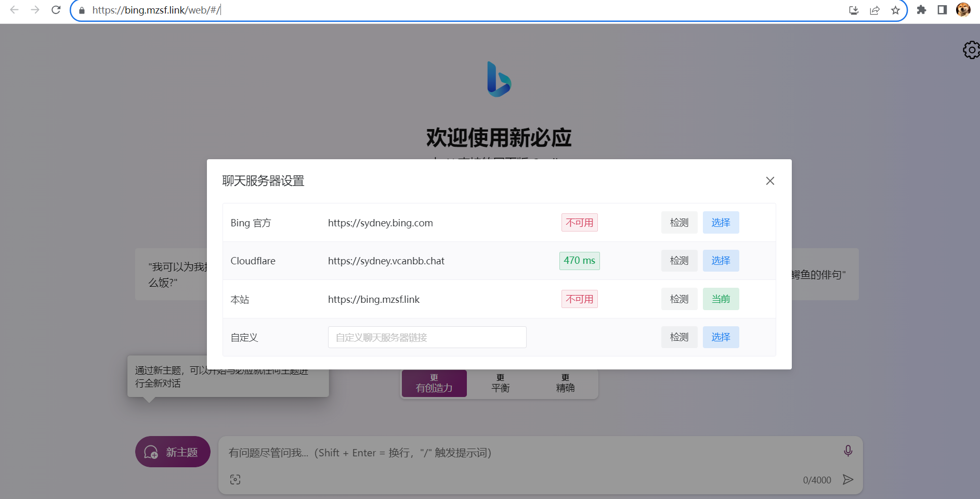Choose the 平衡 conversation style
The width and height of the screenshot is (980, 499).
point(500,383)
